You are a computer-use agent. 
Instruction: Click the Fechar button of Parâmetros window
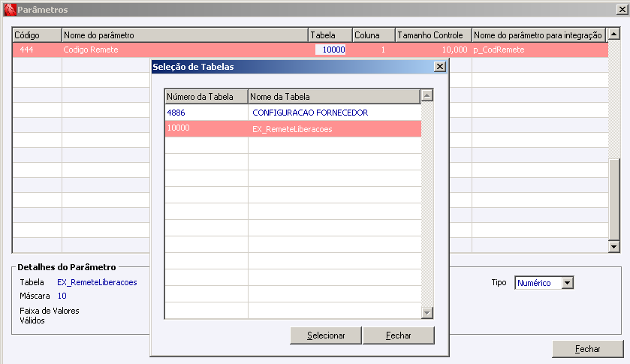tap(588, 349)
